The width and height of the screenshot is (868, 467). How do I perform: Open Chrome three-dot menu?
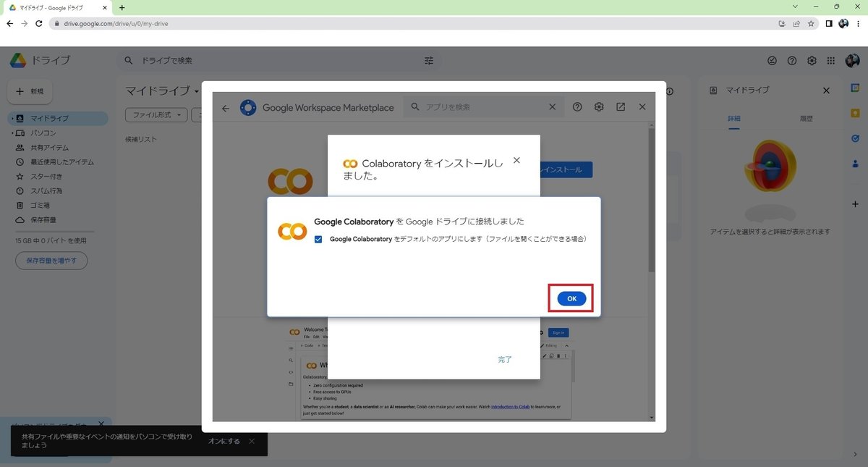859,23
